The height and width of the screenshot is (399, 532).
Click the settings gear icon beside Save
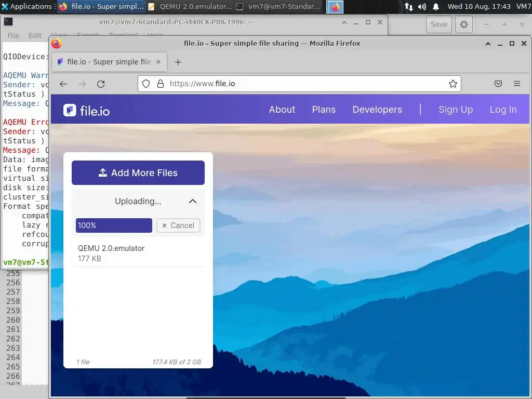point(464,24)
